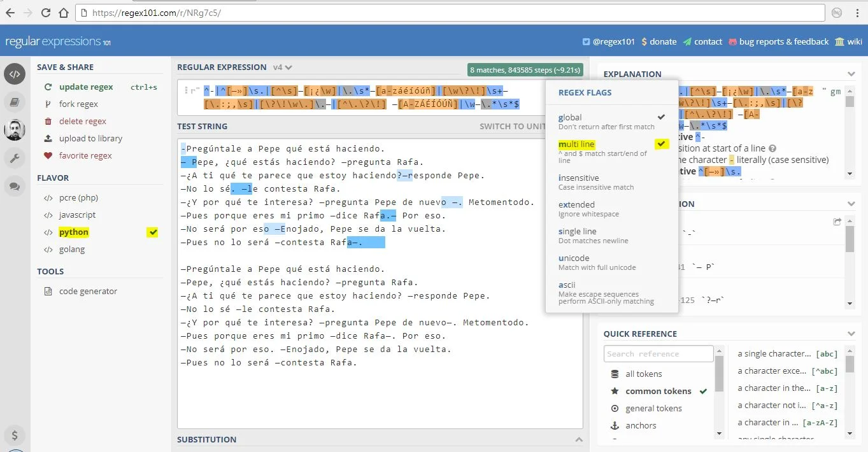Click the browser back arrow
The height and width of the screenshot is (452, 868).
[x=10, y=12]
